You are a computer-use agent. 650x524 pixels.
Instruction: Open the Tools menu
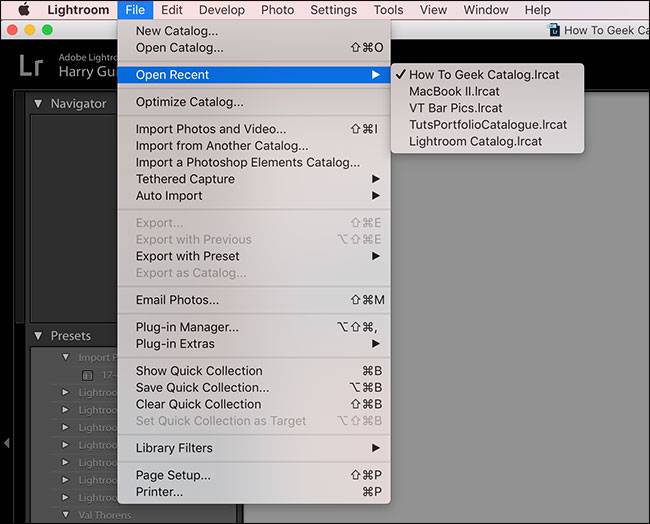pos(388,10)
